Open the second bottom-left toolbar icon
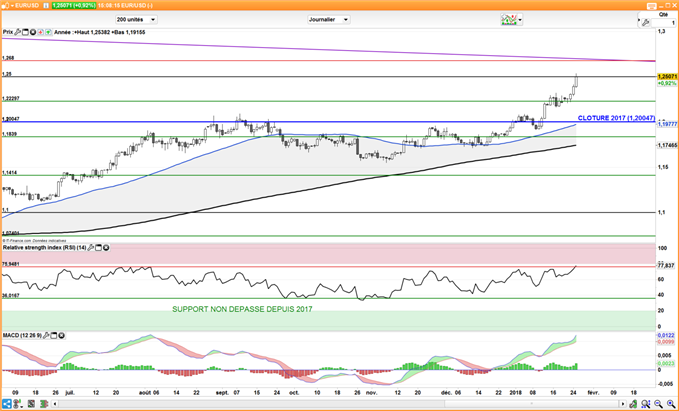Screen dimensions: 679x411 click(18, 404)
